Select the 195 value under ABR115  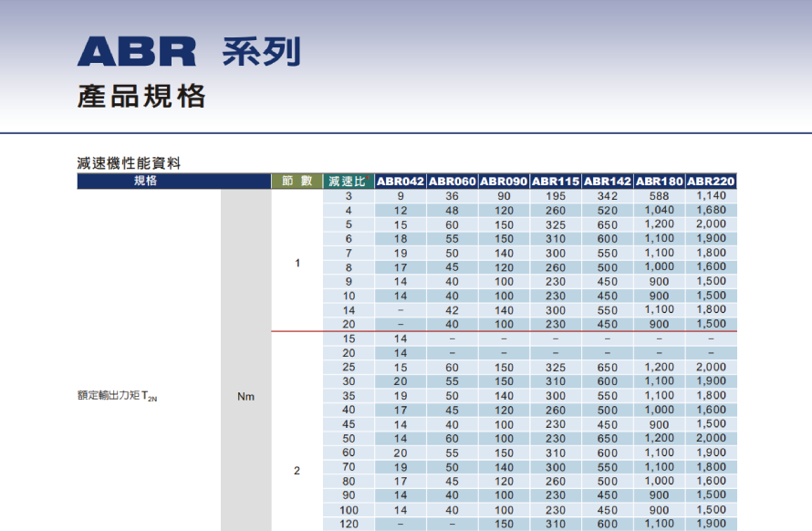[x=555, y=195]
